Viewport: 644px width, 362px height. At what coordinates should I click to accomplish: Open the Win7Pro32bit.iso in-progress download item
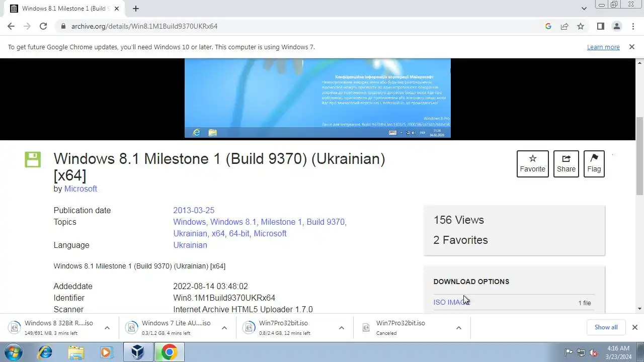tap(287, 328)
